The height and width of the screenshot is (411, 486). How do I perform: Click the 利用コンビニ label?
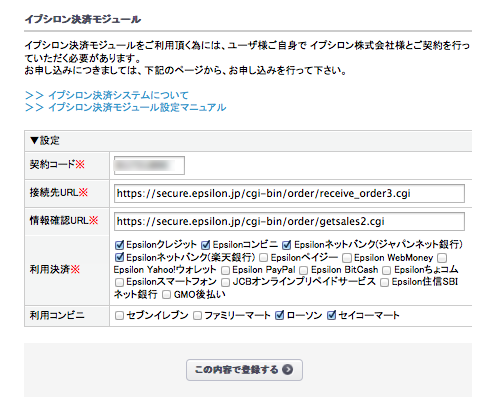57,315
